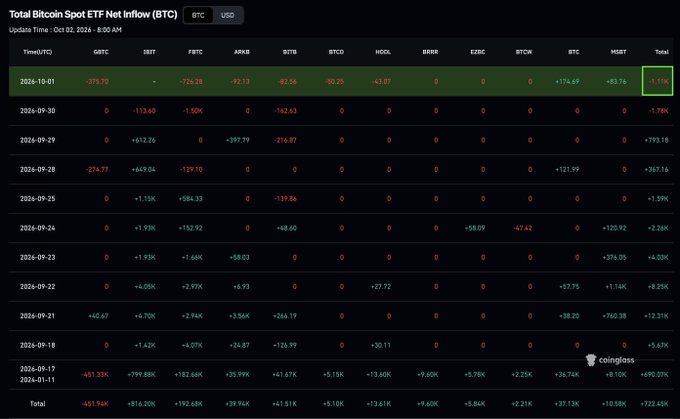
Task: Click the +5.67K total value
Action: coord(658,346)
